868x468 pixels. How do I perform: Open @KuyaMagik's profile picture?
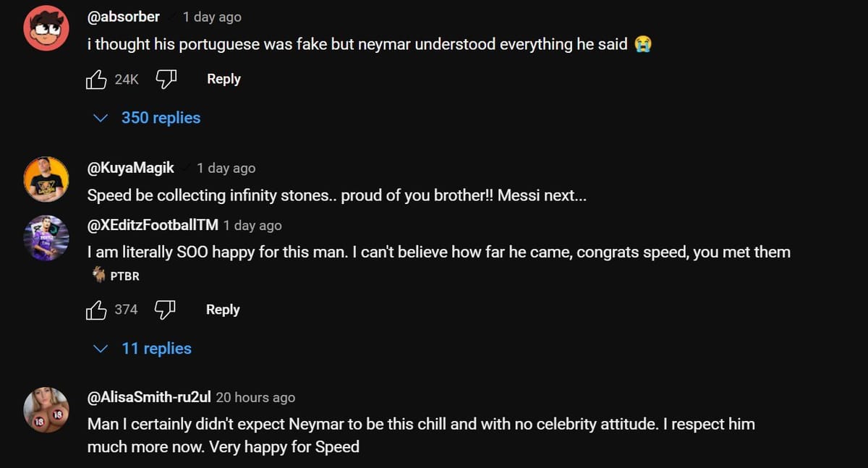tap(46, 179)
